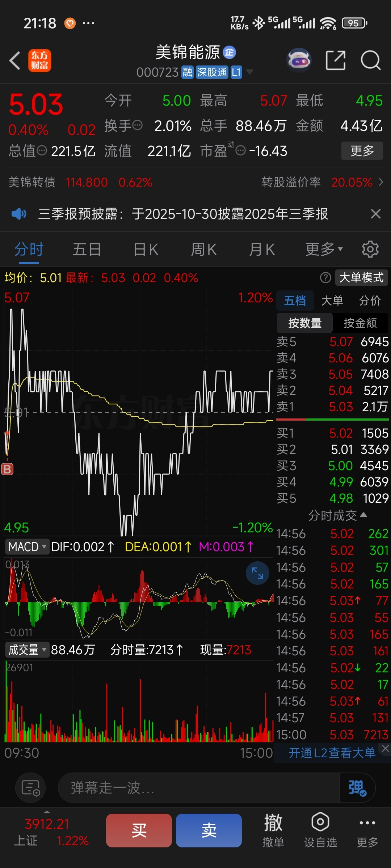Tap the Wi-Fi status icon
The width and height of the screenshot is (391, 868).
click(328, 24)
